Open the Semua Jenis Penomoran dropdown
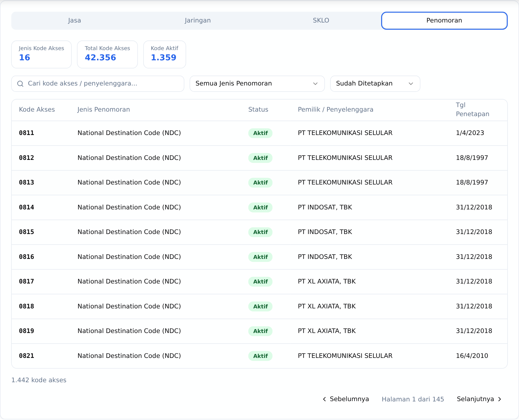 [x=257, y=84]
